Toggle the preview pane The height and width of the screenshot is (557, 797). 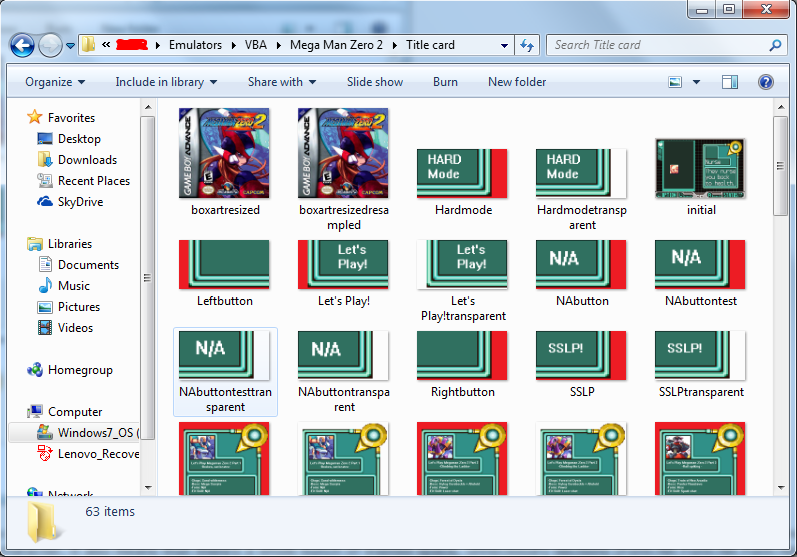(730, 82)
